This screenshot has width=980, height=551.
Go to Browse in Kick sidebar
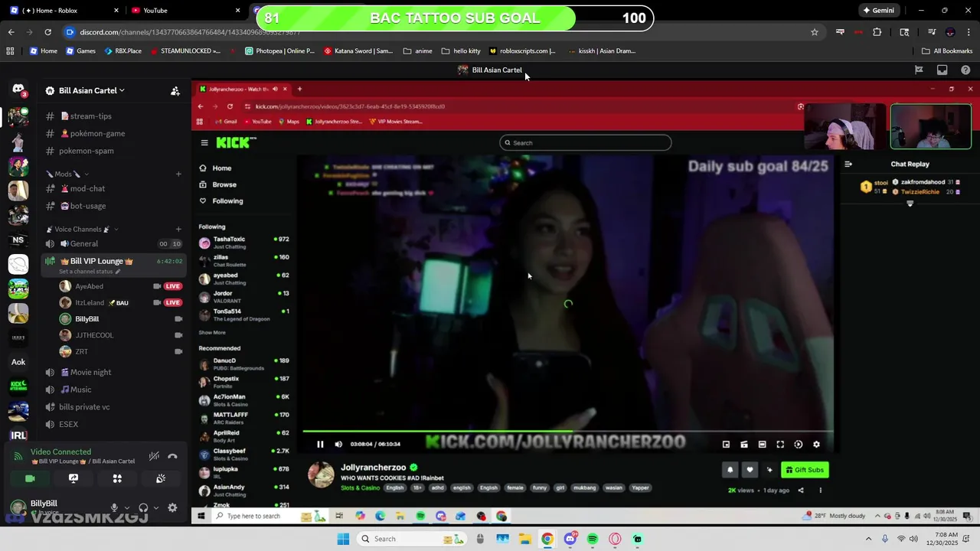pyautogui.click(x=217, y=184)
